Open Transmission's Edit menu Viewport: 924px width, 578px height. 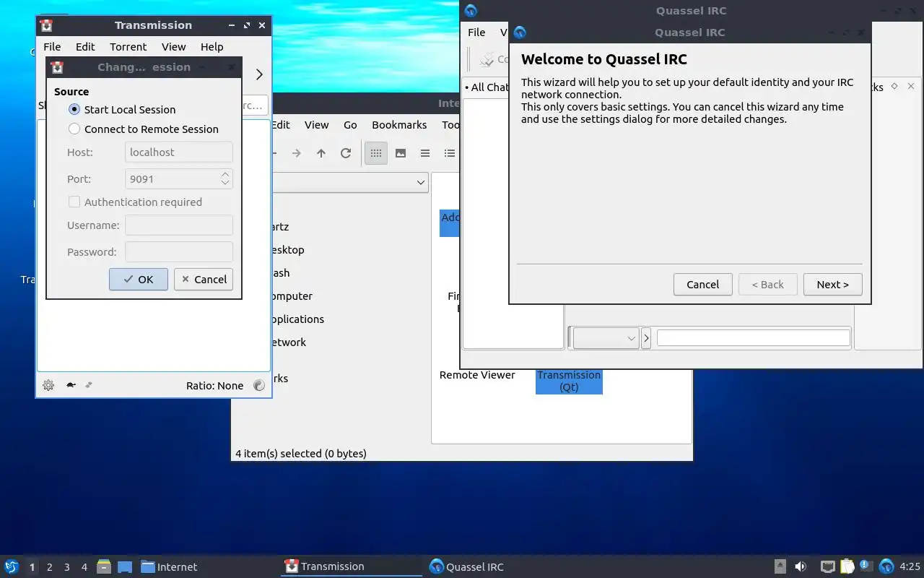(x=85, y=47)
